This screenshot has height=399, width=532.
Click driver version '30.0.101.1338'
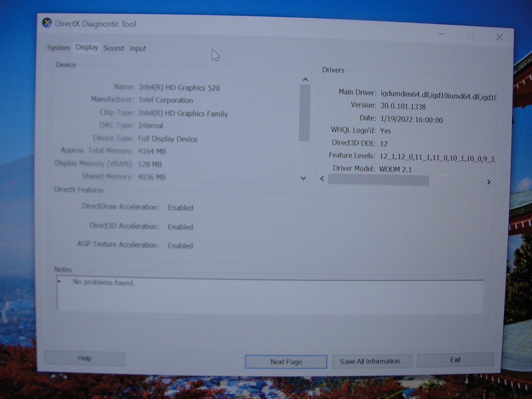(x=403, y=106)
